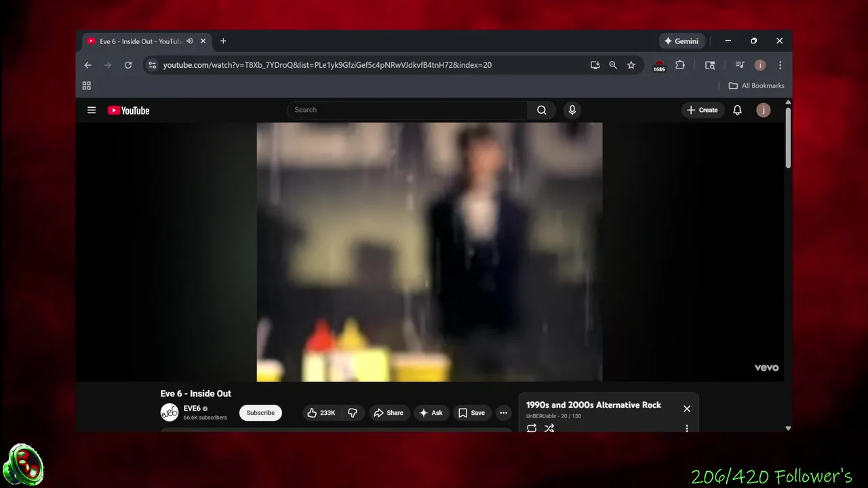Click the YouTube search magnifier button
Screen dimensions: 868x488
click(x=542, y=110)
